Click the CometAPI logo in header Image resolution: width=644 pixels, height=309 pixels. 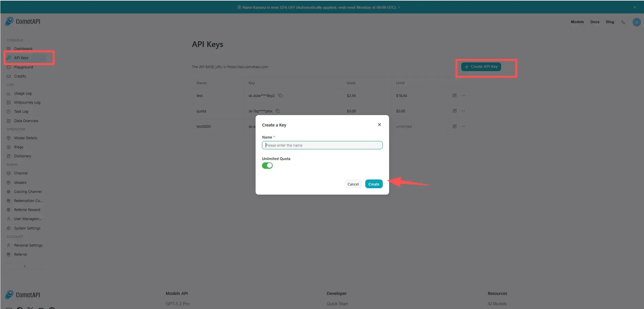[23, 21]
